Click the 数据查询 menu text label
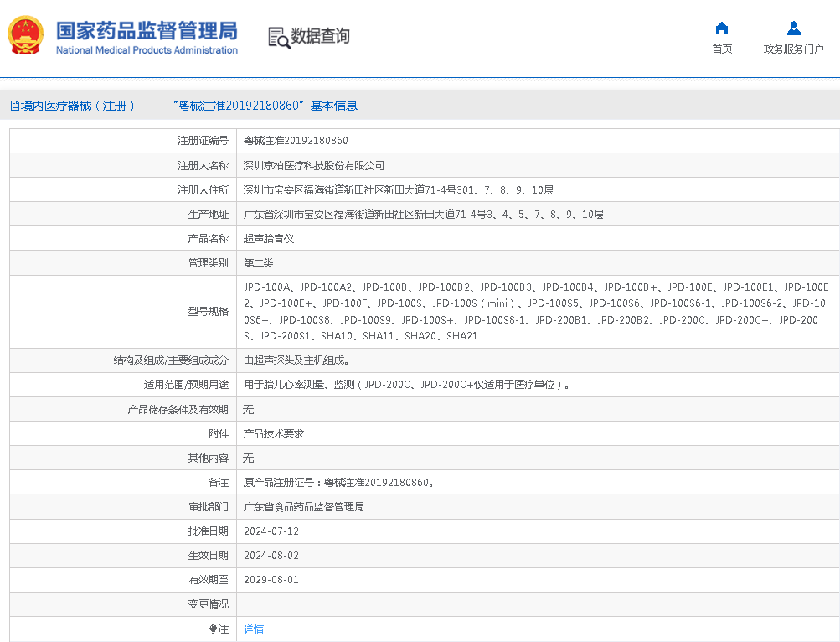 321,38
